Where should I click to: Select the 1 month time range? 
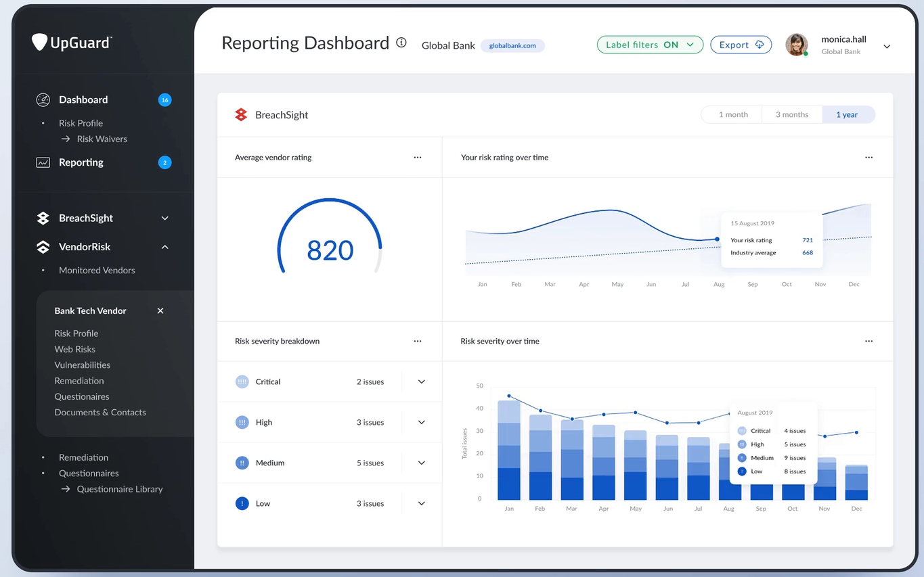coord(732,114)
